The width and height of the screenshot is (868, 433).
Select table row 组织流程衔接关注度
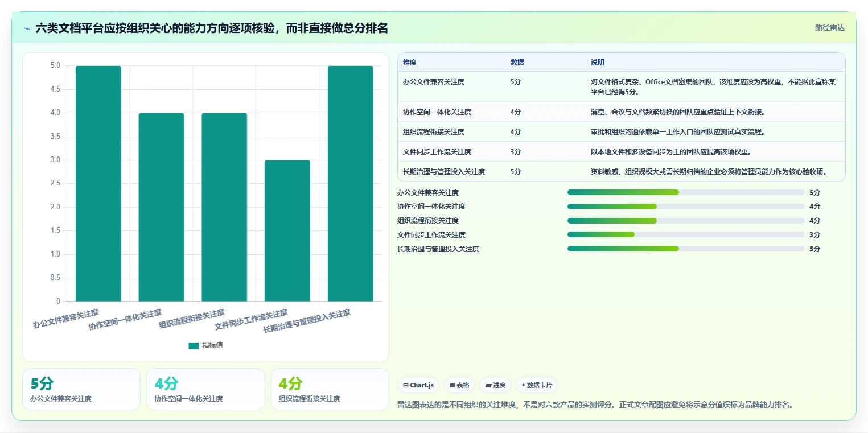click(x=621, y=132)
